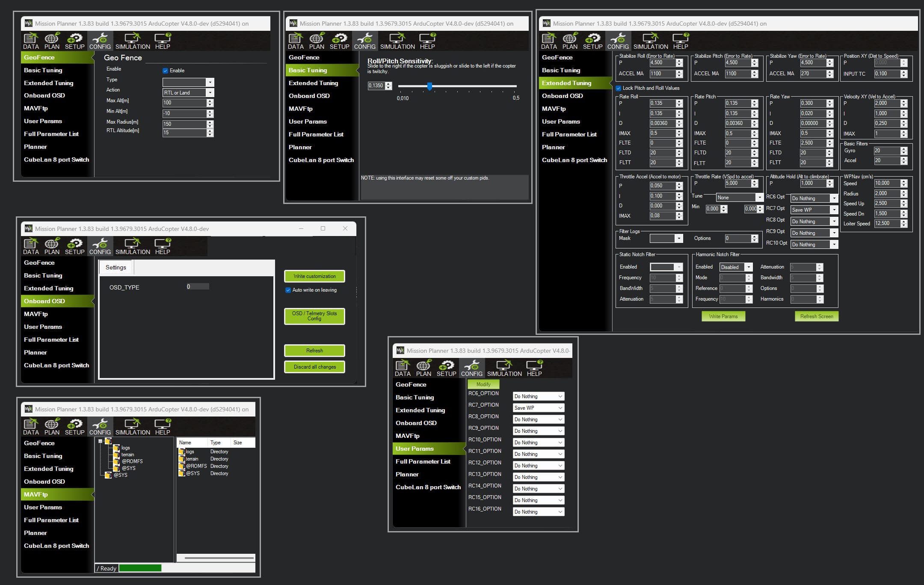Click PLAN icon in the Onboard OSD window
Screen dimensions: 924x585
pyautogui.click(x=52, y=246)
